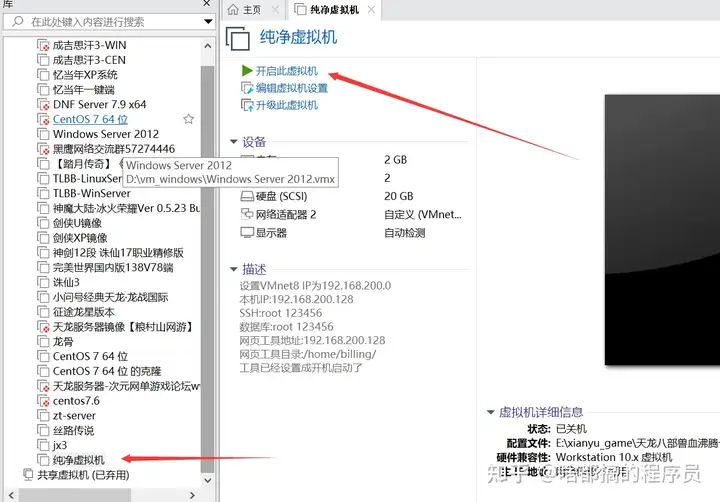Click the shared VMs icon 共享虚拟机
The width and height of the screenshot is (720, 502).
click(28, 474)
